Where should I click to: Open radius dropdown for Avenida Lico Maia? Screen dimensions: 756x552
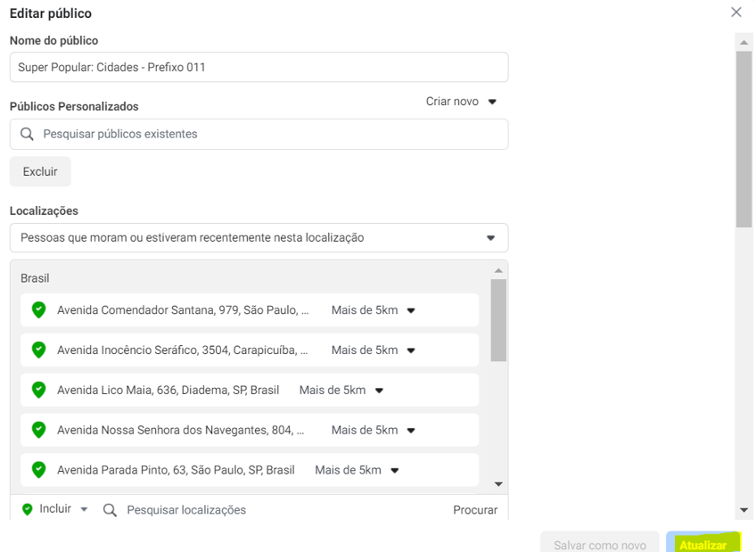pos(341,390)
